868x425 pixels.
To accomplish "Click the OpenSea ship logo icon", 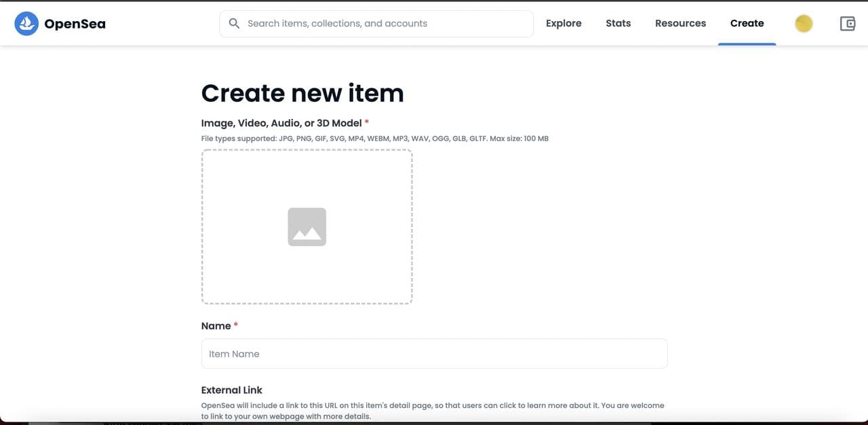I will (x=26, y=24).
